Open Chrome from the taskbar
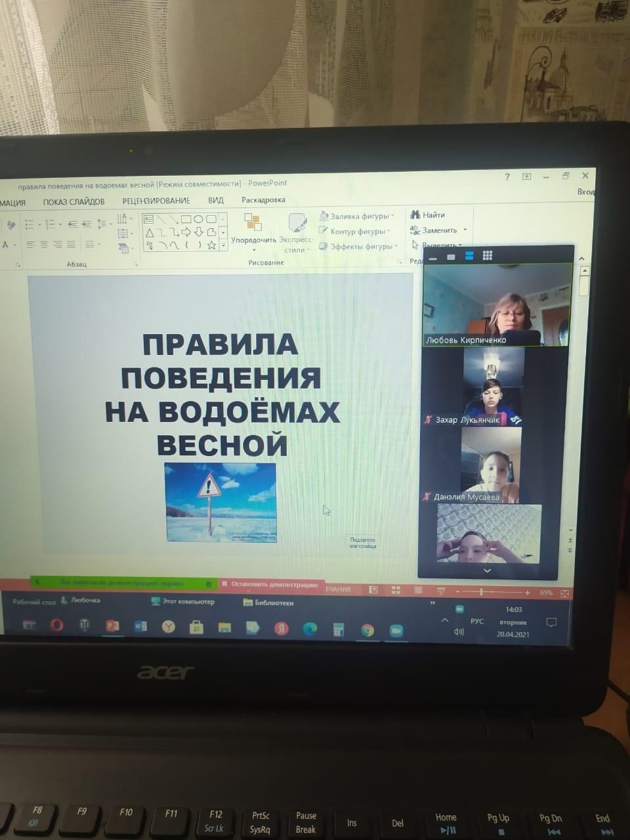 (367, 630)
